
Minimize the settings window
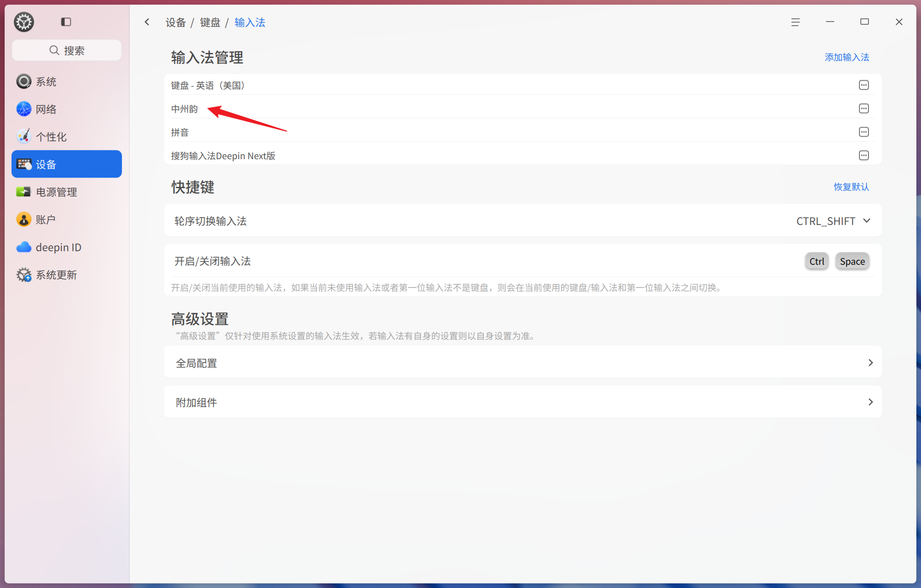pyautogui.click(x=830, y=22)
